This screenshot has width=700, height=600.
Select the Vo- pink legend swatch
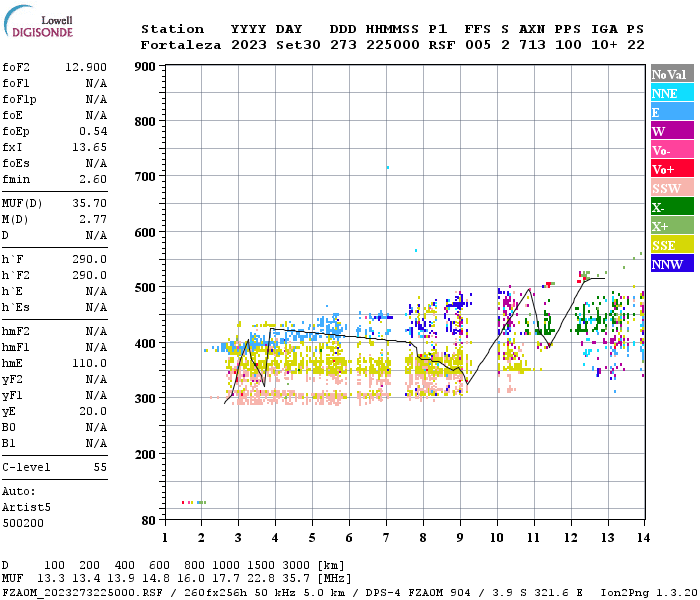pyautogui.click(x=672, y=150)
